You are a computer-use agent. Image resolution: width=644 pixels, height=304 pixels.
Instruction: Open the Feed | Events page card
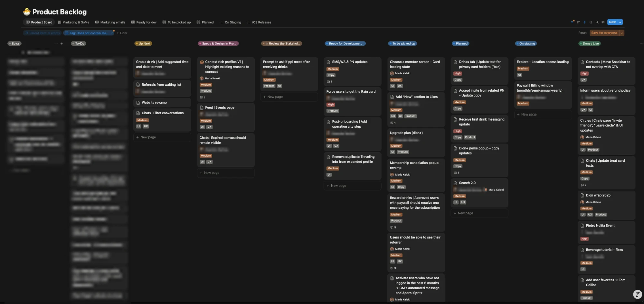[226, 117]
